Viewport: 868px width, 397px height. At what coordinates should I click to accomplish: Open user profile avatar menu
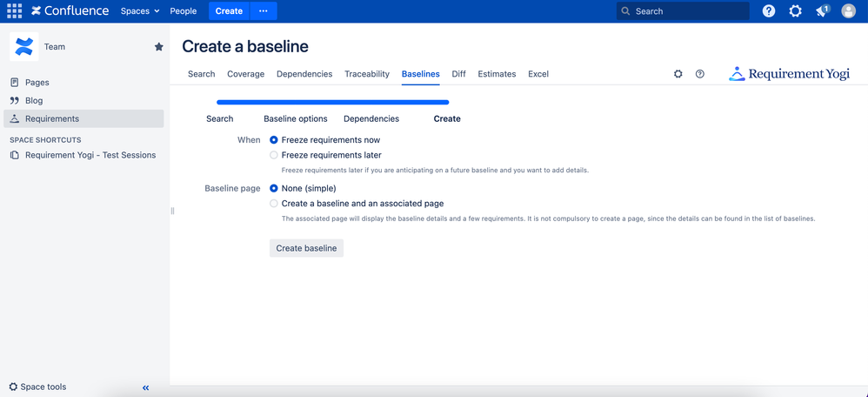coord(848,11)
